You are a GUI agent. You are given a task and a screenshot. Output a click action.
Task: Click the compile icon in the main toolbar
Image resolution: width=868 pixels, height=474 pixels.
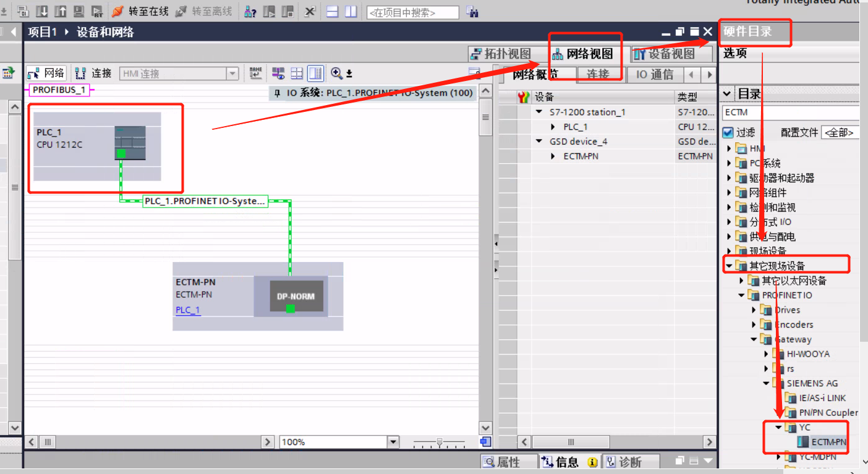click(x=23, y=11)
